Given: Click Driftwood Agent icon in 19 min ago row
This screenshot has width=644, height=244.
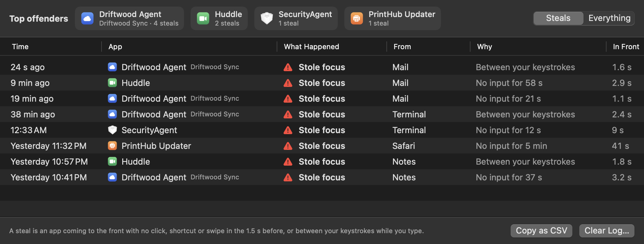Looking at the screenshot, I should point(112,98).
